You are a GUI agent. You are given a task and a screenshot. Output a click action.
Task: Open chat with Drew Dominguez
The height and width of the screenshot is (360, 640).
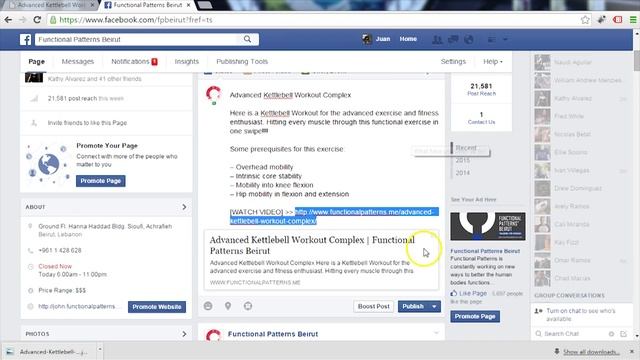tap(580, 188)
